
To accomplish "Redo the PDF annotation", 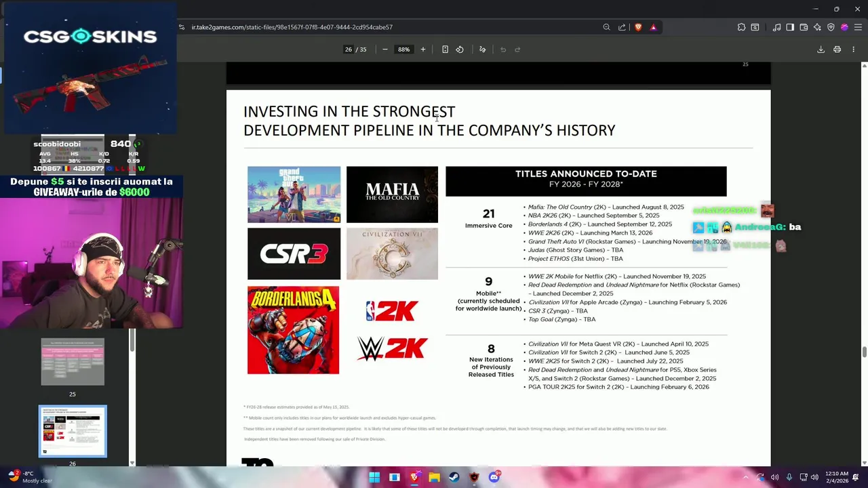I will click(517, 49).
